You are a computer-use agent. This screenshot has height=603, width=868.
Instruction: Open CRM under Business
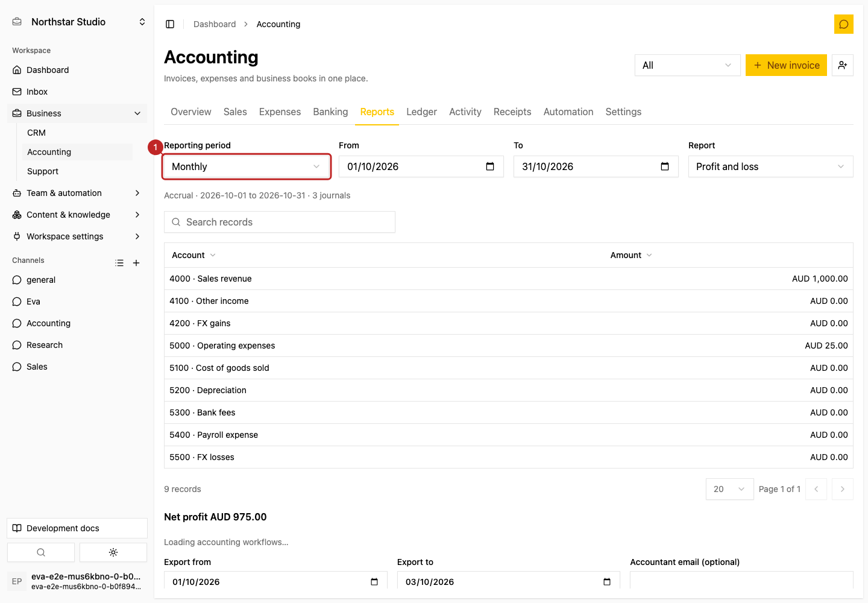click(x=77, y=133)
